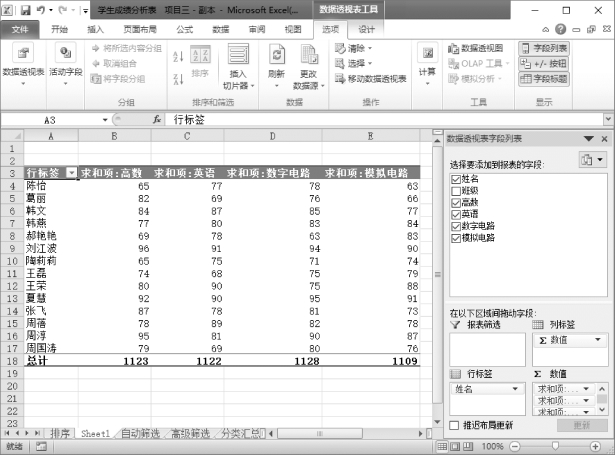The image size is (615, 455).
Task: Click the zoom slider handle
Action: pyautogui.click(x=555, y=446)
